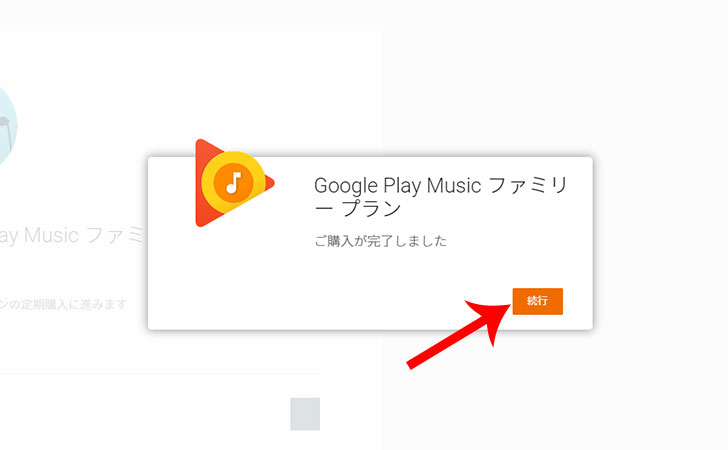Click the right tip of the Play triangle
The height and width of the screenshot is (450, 728).
click(x=271, y=183)
